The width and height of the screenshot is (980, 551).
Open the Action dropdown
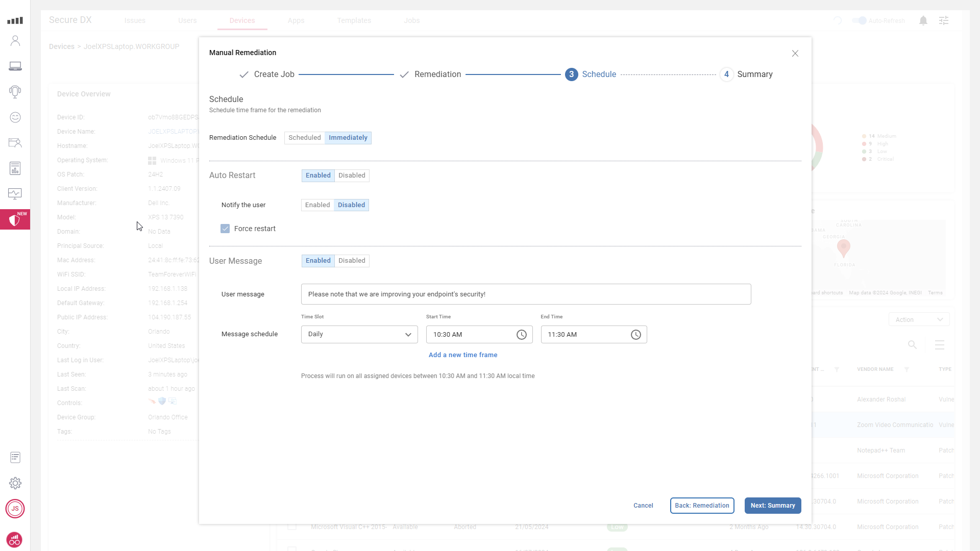pyautogui.click(x=919, y=320)
